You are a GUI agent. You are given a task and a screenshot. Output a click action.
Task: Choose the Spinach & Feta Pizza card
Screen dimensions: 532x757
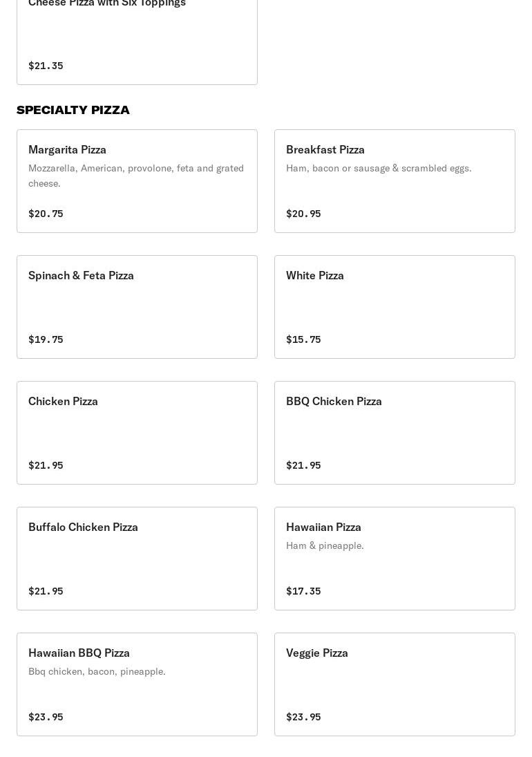click(x=137, y=307)
